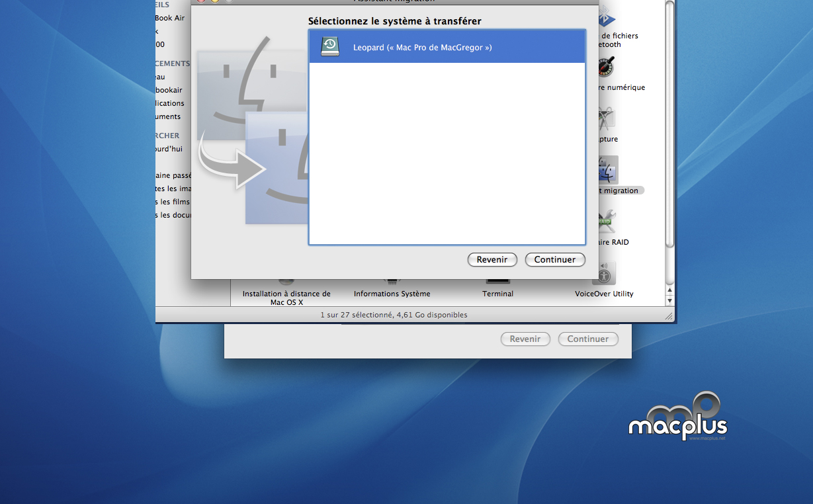Select the Bluetooth file exchange icon in Finder
813x504 pixels.
tap(607, 18)
